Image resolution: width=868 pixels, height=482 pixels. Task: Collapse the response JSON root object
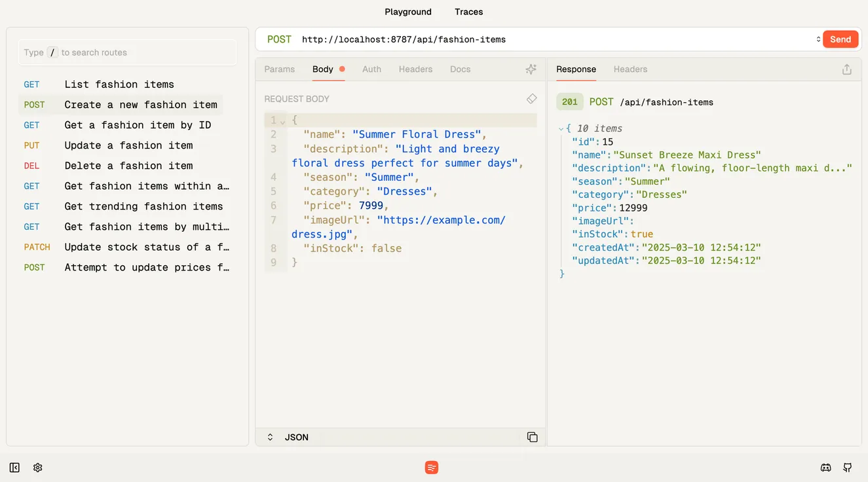point(561,129)
